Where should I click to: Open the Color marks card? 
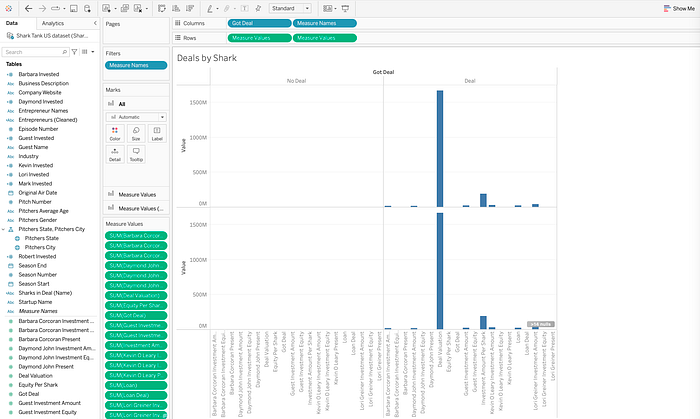[x=115, y=133]
